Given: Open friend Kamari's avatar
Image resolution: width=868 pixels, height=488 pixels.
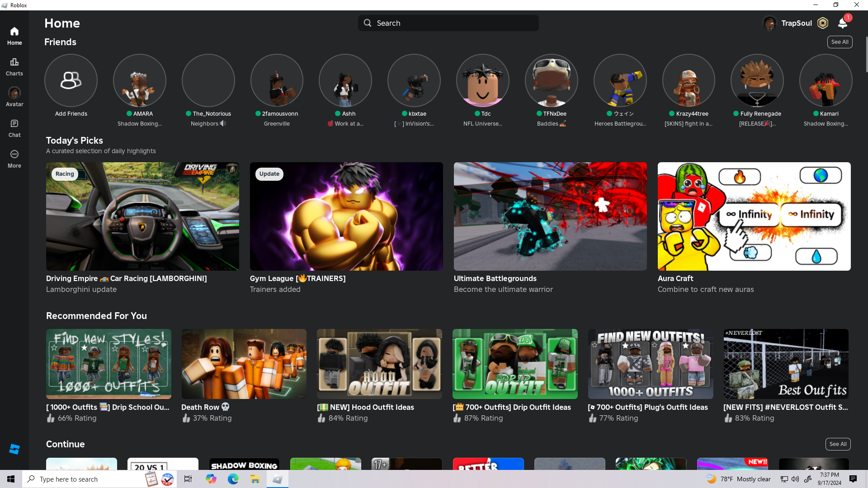Looking at the screenshot, I should tap(826, 80).
